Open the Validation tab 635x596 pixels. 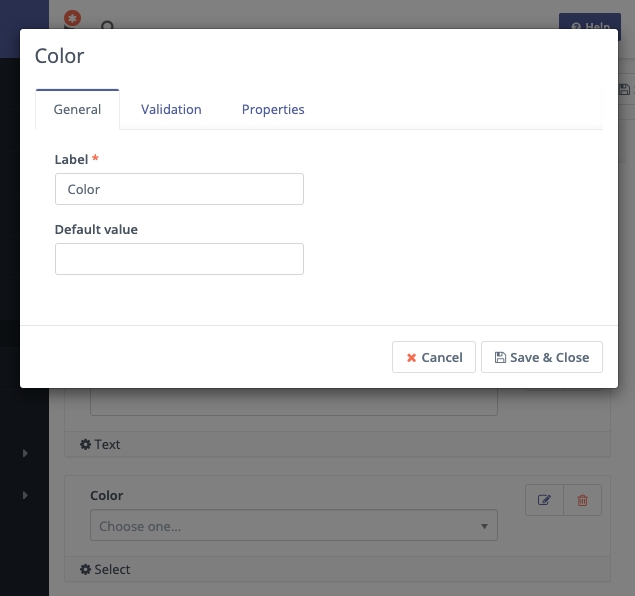(x=171, y=109)
